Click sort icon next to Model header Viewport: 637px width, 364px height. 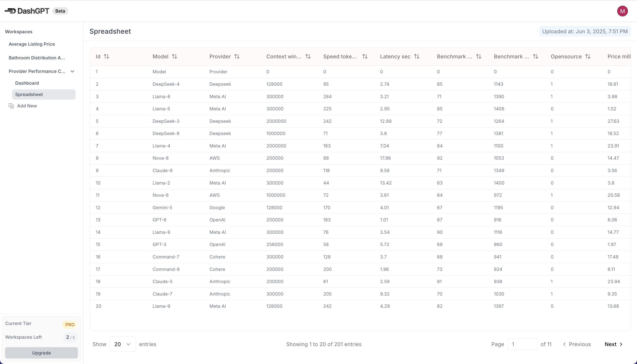(x=174, y=56)
